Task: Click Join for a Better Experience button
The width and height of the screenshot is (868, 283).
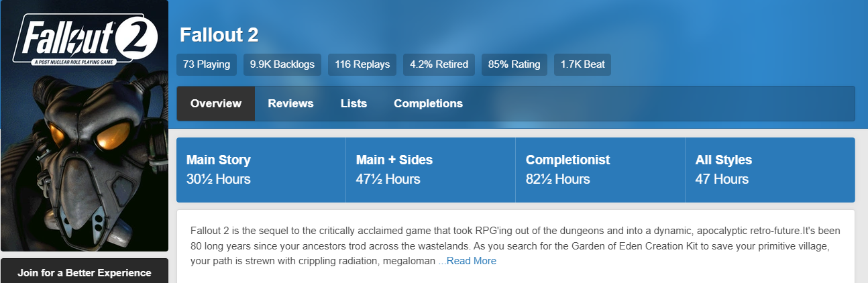Action: click(85, 272)
